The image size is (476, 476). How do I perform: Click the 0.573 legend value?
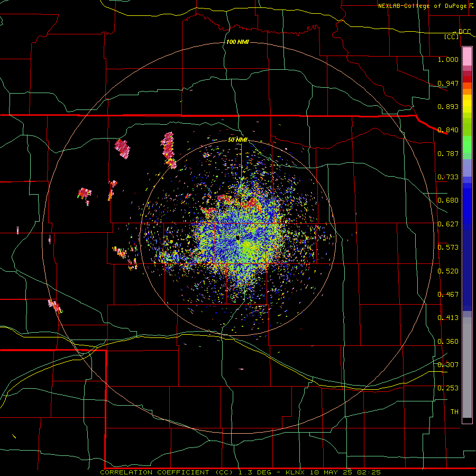click(x=448, y=248)
